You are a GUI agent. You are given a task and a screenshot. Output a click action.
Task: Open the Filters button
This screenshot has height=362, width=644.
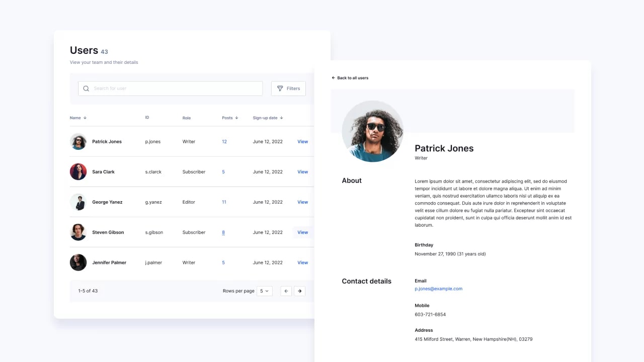pyautogui.click(x=288, y=88)
